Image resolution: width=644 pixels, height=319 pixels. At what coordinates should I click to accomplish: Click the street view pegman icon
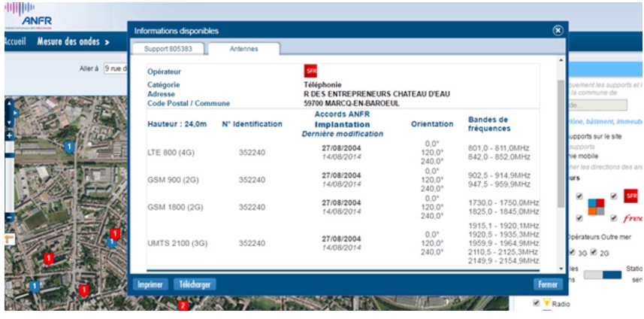point(9,238)
